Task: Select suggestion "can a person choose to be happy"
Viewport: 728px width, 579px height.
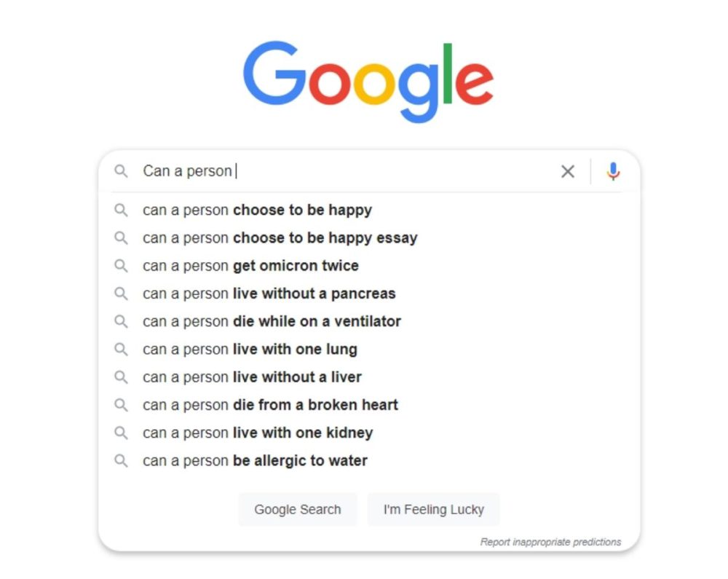Action: point(257,210)
